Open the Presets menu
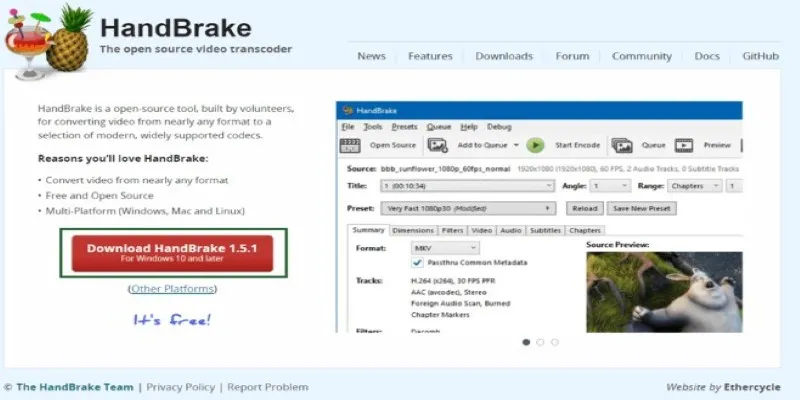 [x=404, y=127]
